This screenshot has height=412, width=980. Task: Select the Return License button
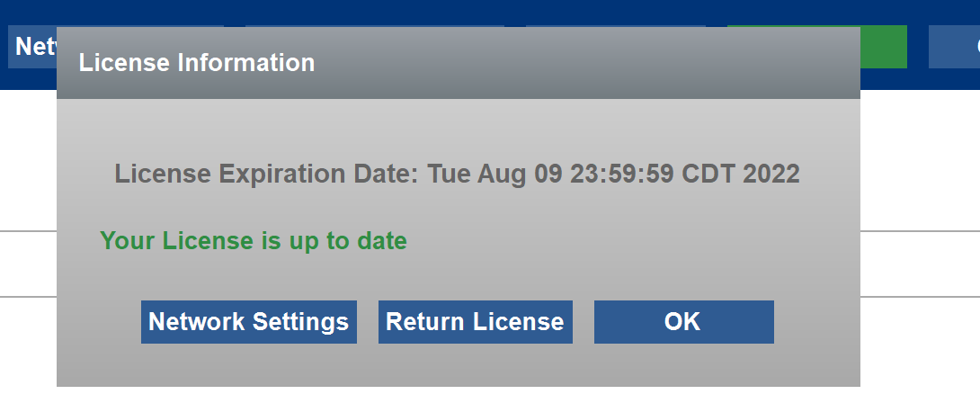(x=475, y=322)
